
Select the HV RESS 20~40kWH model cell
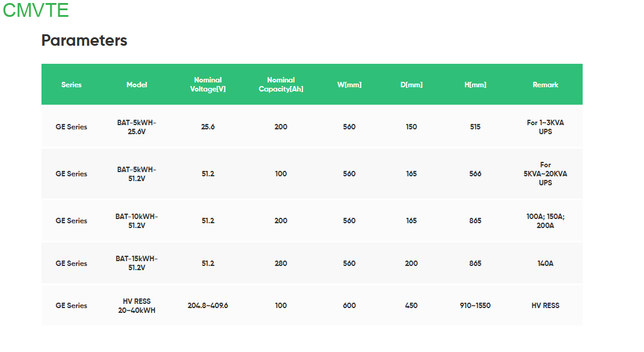click(x=136, y=306)
